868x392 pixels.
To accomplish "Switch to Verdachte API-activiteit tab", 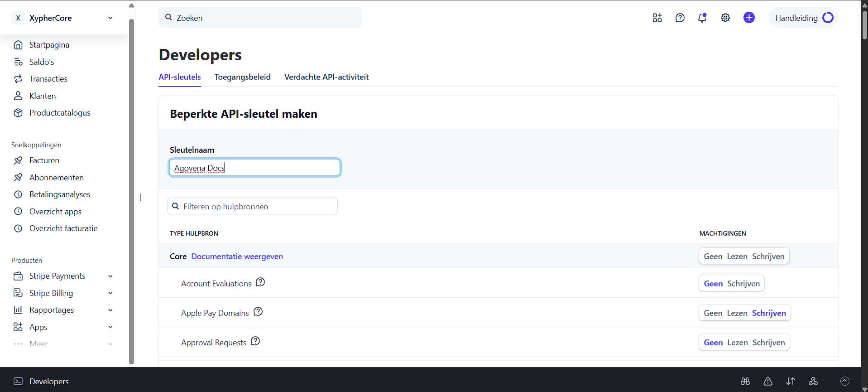I will pyautogui.click(x=326, y=77).
